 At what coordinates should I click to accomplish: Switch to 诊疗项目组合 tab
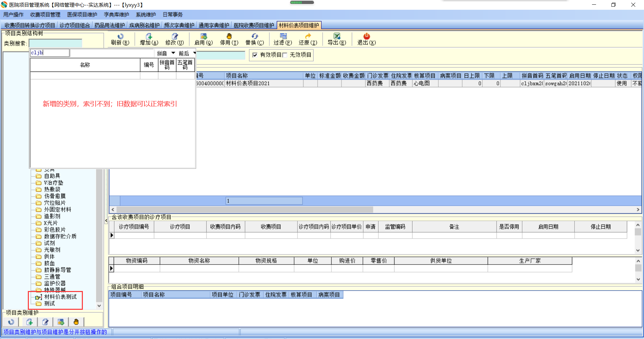(x=75, y=26)
